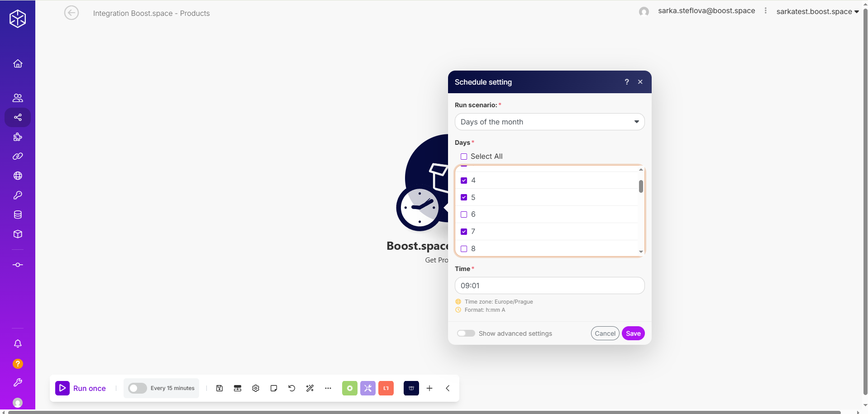Click the notes sticky icon in toolbar
Screen dimensions: 868x414
click(274, 388)
